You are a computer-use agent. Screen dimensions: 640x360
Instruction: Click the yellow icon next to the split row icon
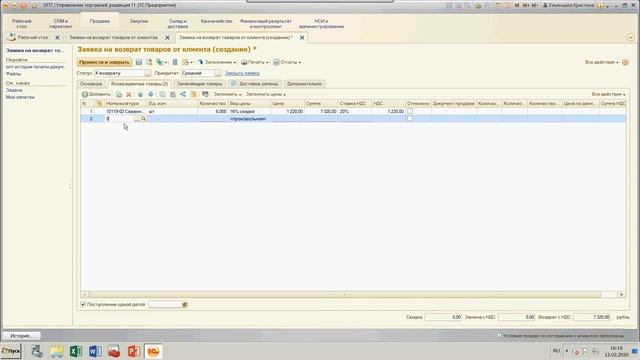click(x=194, y=94)
